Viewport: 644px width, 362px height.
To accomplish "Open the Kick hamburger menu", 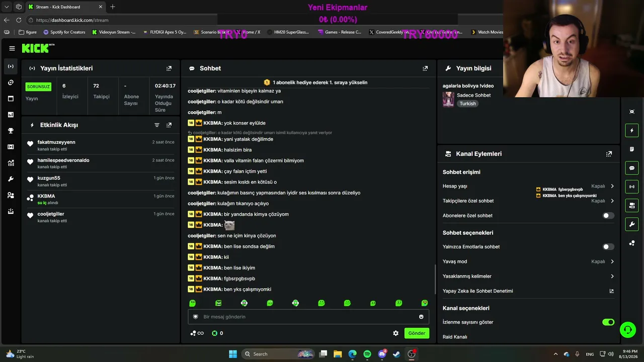I will (x=12, y=48).
